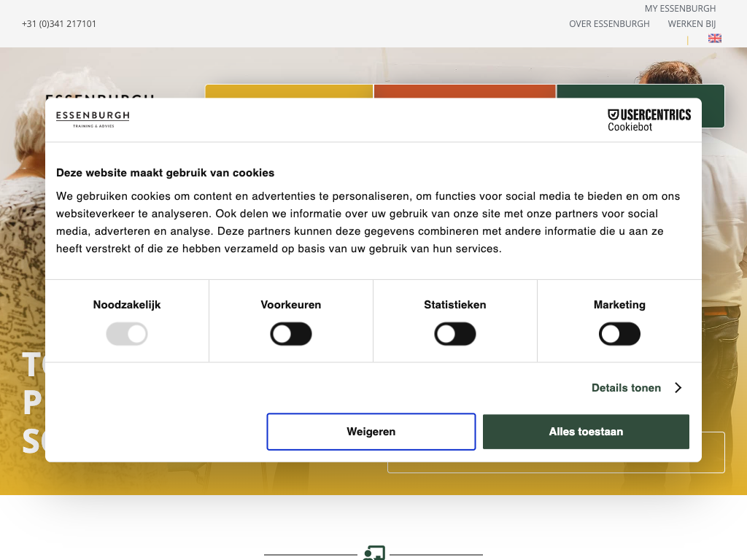Open the yellow navigation tab
This screenshot has width=747, height=560.
click(x=289, y=91)
